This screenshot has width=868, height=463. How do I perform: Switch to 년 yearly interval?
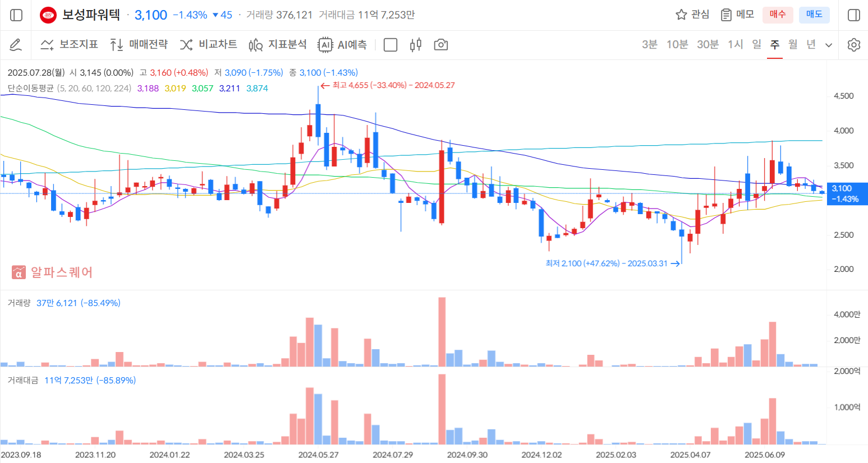coord(811,44)
